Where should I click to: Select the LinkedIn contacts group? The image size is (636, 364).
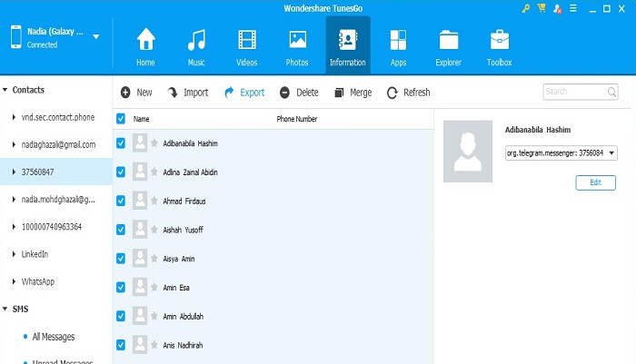tap(35, 254)
